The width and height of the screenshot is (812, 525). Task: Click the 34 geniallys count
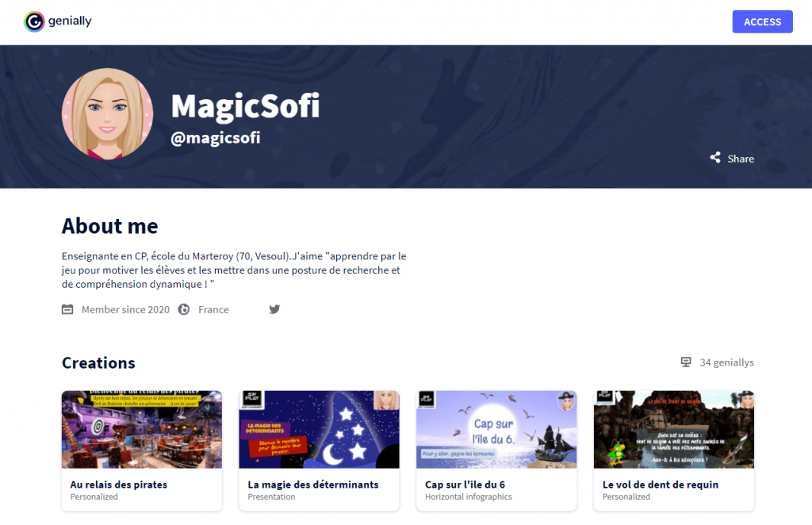(726, 362)
